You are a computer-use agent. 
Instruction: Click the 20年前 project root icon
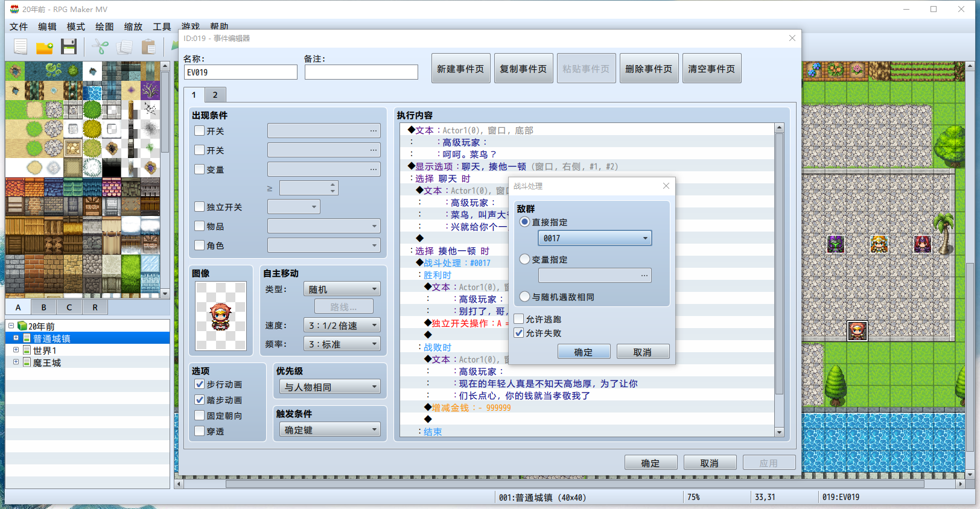point(22,326)
